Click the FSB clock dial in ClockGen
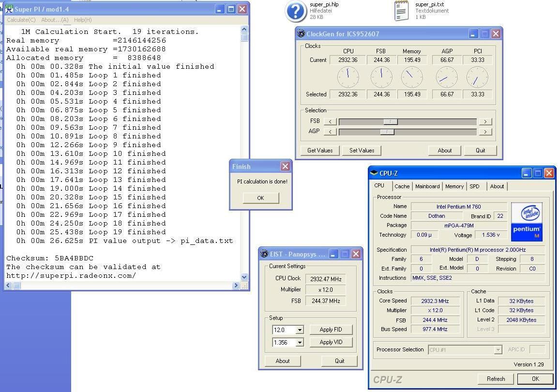Screen dimensions: 560x392 (x=381, y=77)
